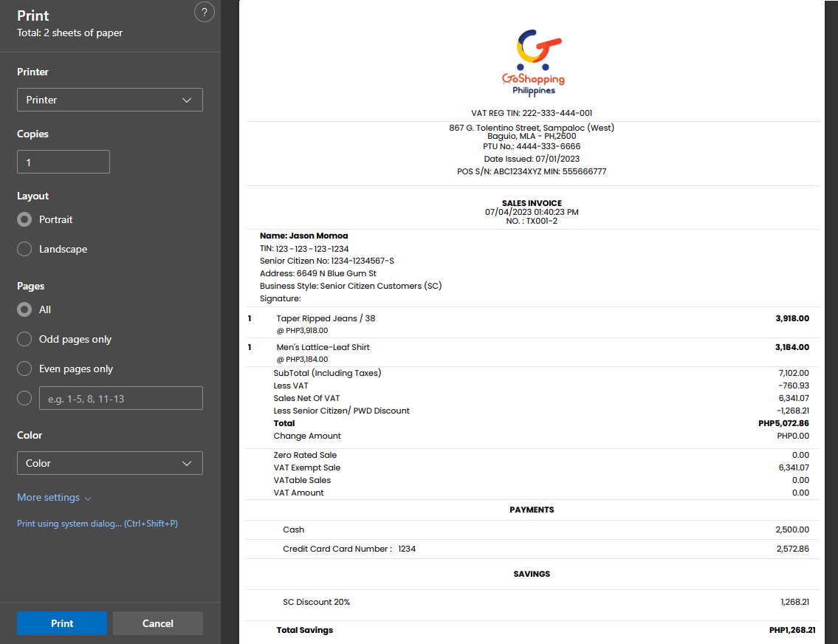Open the Printer dropdown

(x=109, y=100)
